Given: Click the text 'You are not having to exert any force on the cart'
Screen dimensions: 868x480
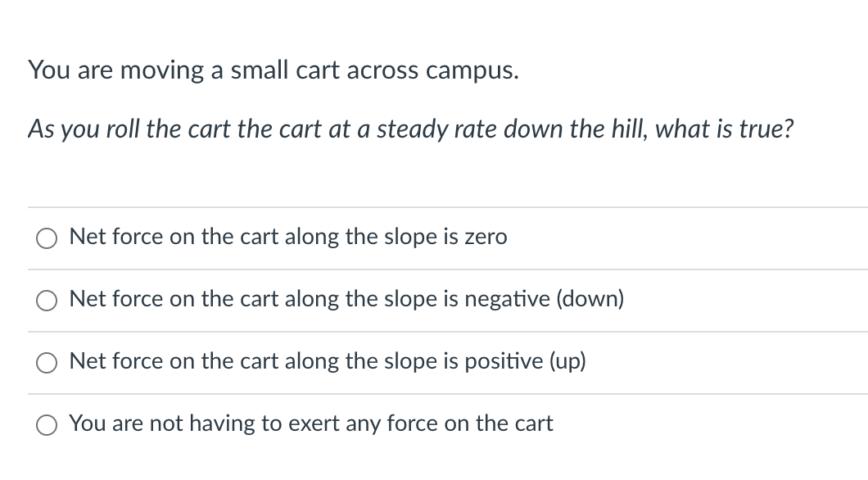Looking at the screenshot, I should [311, 423].
